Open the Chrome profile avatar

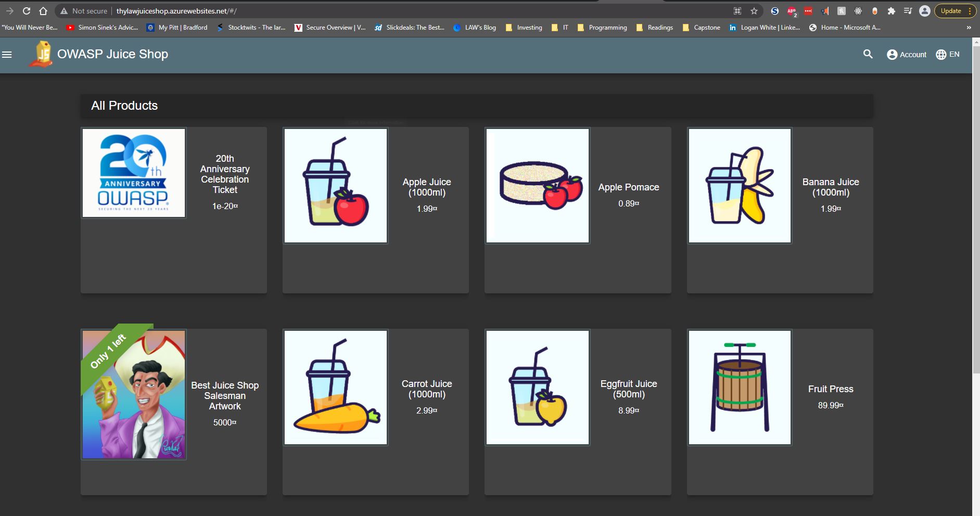pos(924,11)
